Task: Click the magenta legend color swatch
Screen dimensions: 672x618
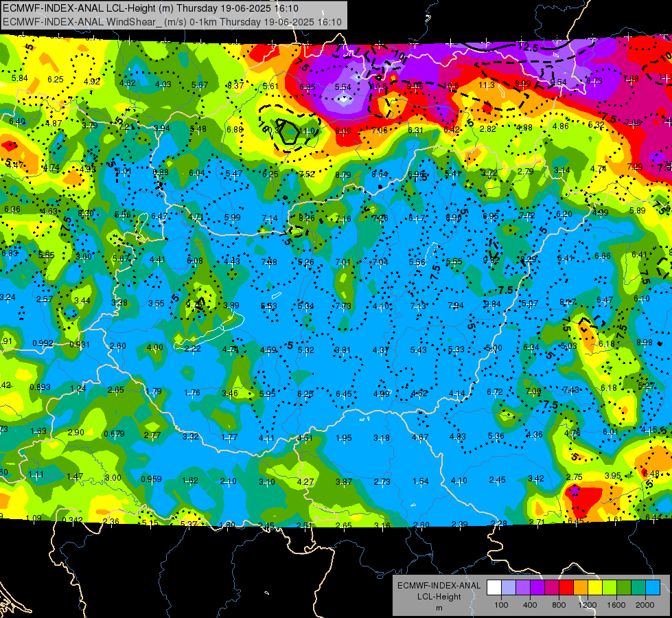Action: point(552,588)
